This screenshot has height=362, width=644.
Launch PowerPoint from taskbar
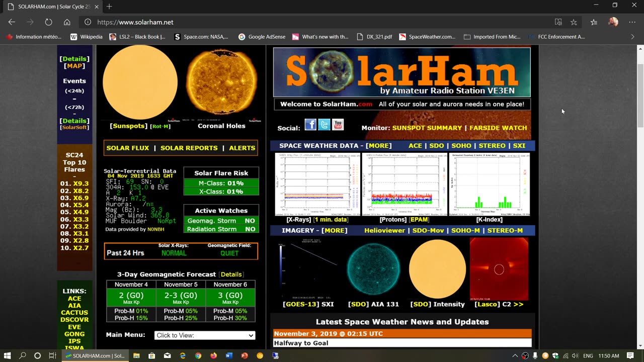click(245, 355)
